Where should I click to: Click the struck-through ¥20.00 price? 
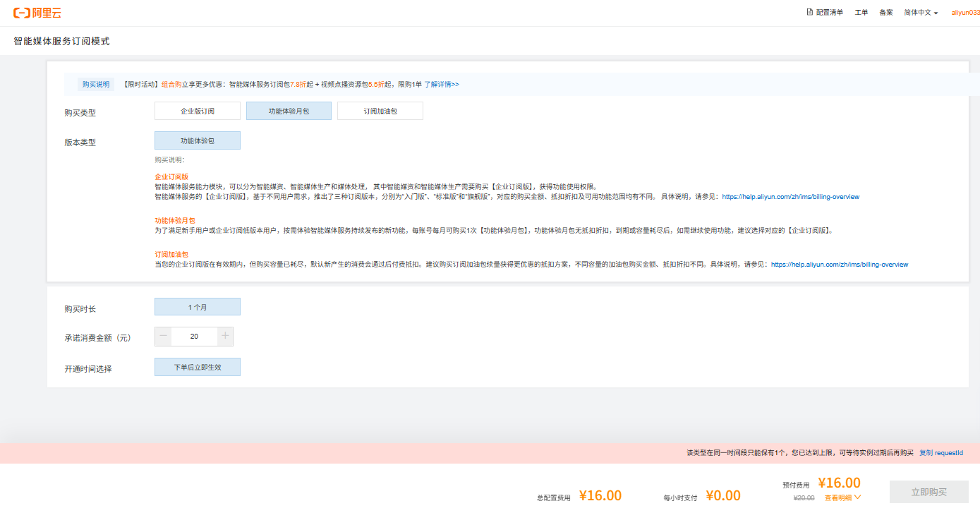[x=804, y=497]
